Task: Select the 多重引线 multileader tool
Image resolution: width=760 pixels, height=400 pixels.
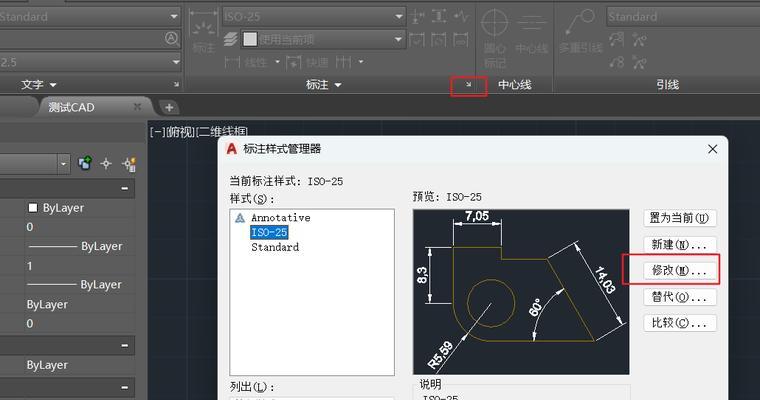Action: pos(581,31)
